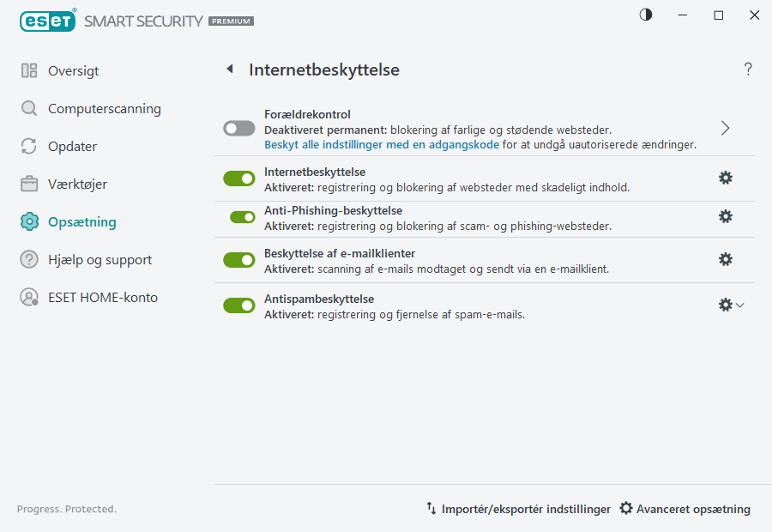The height and width of the screenshot is (532, 772).
Task: Go back using the Internetbeskyttelse arrow
Action: (229, 70)
